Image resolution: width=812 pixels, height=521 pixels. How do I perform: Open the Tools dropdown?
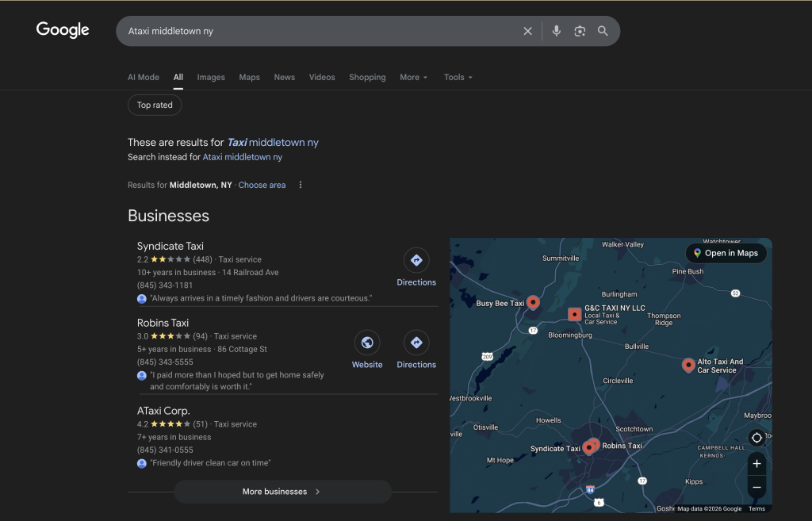coord(458,77)
